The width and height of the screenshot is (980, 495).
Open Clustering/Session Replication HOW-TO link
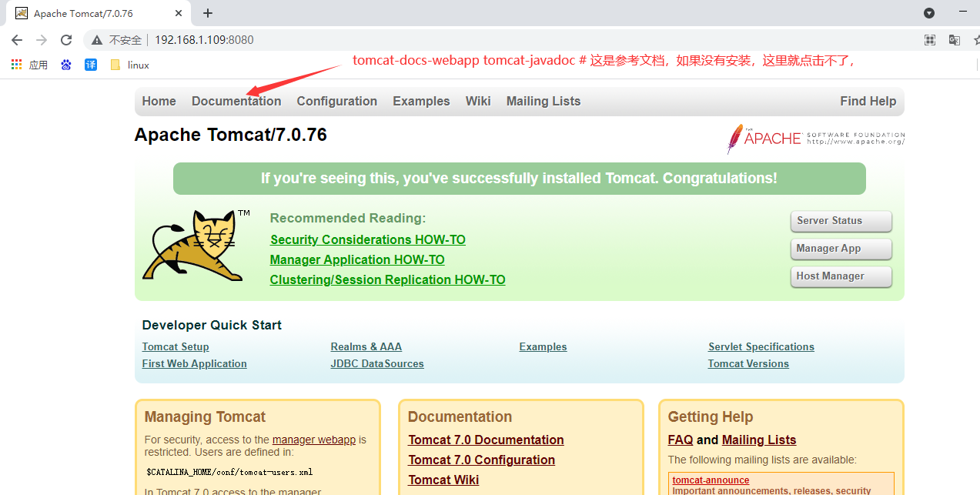(x=388, y=279)
